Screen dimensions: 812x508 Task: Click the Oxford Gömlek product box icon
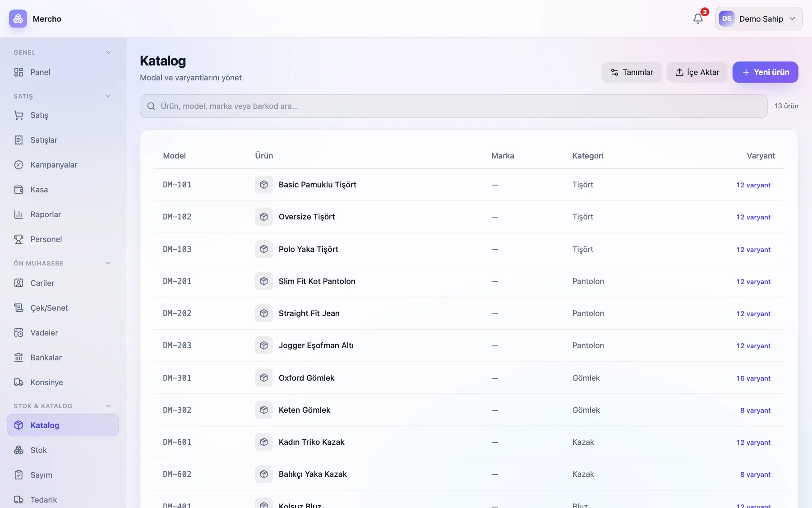tap(264, 378)
